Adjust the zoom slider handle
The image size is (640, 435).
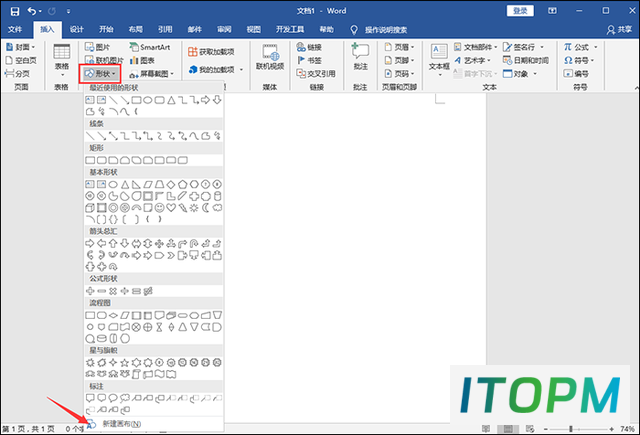571,429
